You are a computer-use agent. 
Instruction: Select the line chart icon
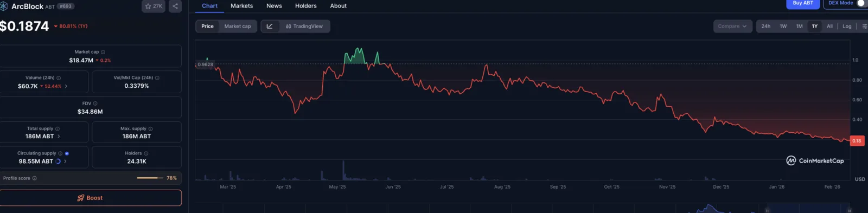(x=270, y=26)
